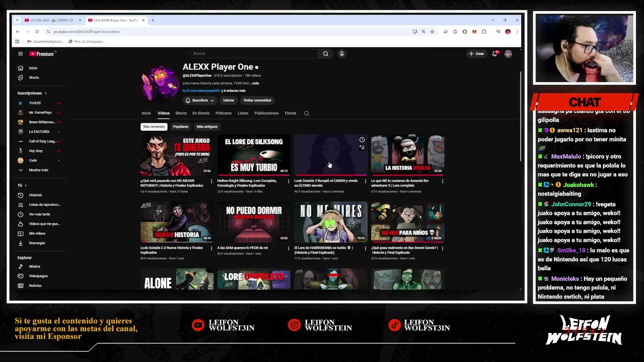Go to YouTube Premium home logo
The height and width of the screenshot is (362, 644).
coord(42,54)
